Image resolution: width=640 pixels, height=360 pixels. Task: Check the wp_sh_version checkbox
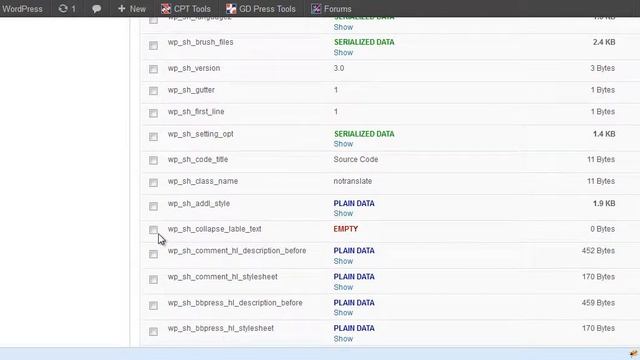pos(153,69)
